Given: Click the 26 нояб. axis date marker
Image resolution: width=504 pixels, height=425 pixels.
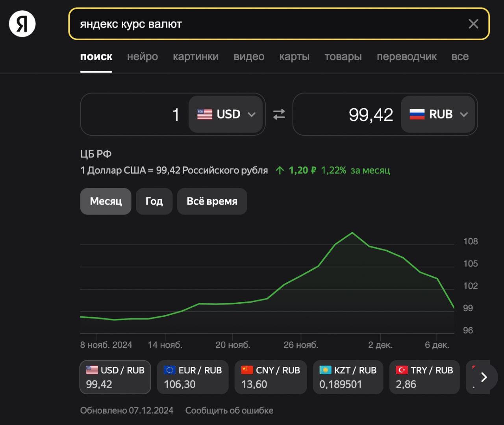Looking at the screenshot, I should (301, 345).
